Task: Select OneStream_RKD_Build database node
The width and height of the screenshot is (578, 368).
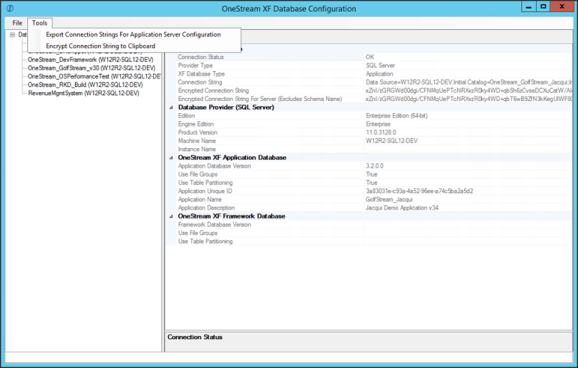Action: pyautogui.click(x=85, y=85)
